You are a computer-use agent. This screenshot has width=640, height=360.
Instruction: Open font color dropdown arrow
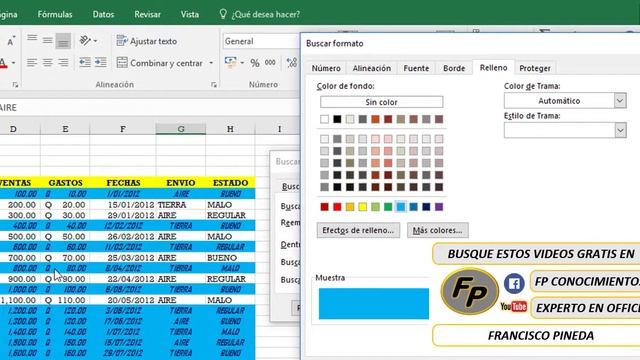pyautogui.click(x=13, y=63)
